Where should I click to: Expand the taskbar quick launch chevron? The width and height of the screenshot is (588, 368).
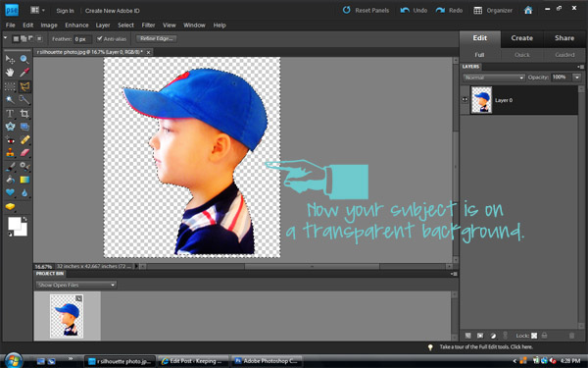tap(71, 358)
